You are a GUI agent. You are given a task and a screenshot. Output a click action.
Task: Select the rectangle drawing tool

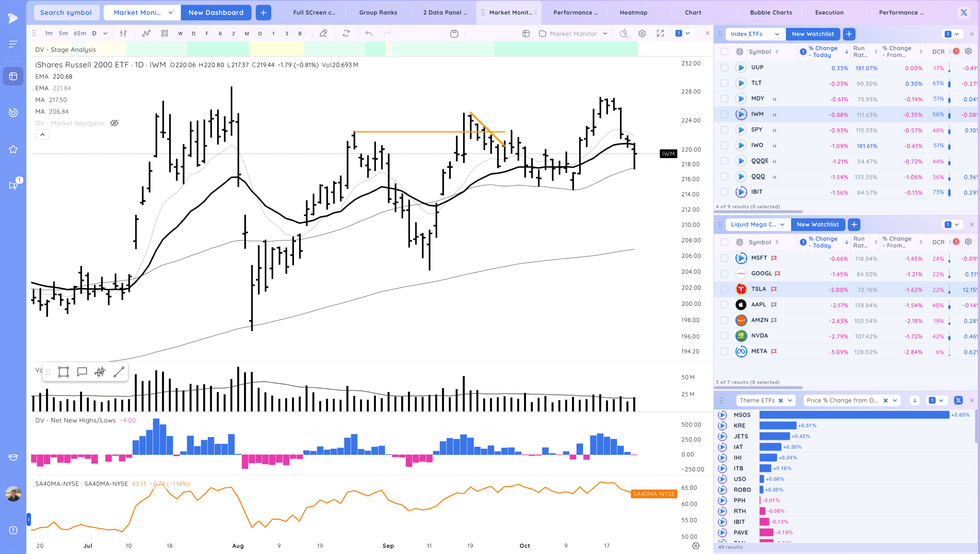pyautogui.click(x=63, y=372)
